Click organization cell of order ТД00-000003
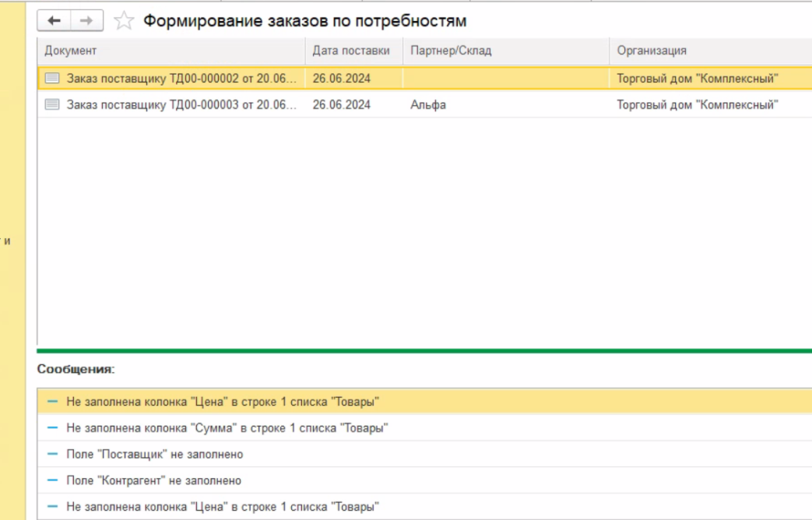This screenshot has width=812, height=520. 697,104
